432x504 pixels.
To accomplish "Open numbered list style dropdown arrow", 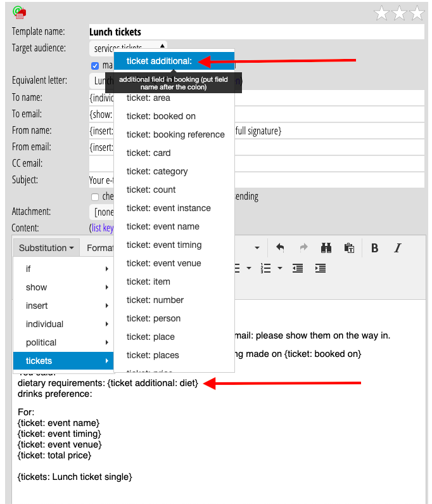I will 280,268.
